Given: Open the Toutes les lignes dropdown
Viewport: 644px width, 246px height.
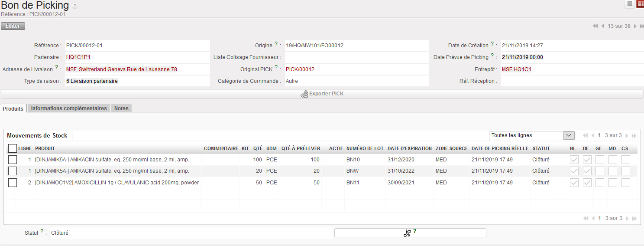Looking at the screenshot, I should pyautogui.click(x=532, y=135).
